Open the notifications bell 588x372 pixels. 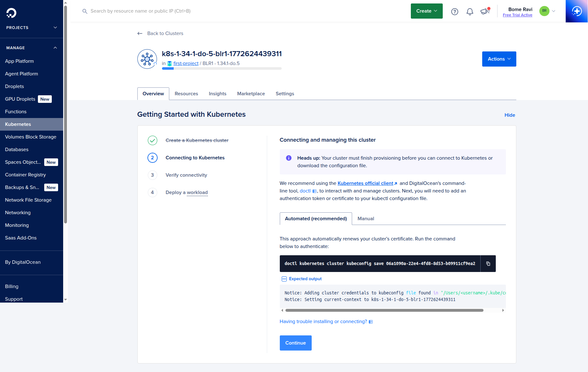[x=470, y=11]
